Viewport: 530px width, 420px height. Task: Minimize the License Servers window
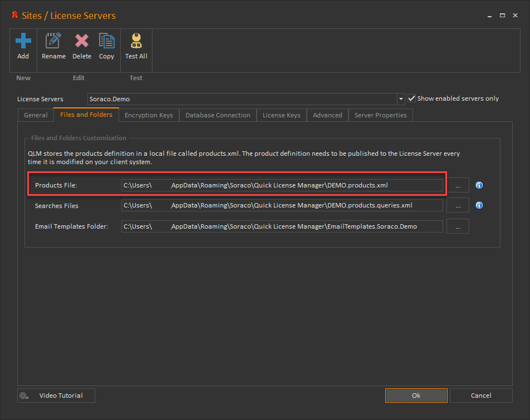click(489, 16)
